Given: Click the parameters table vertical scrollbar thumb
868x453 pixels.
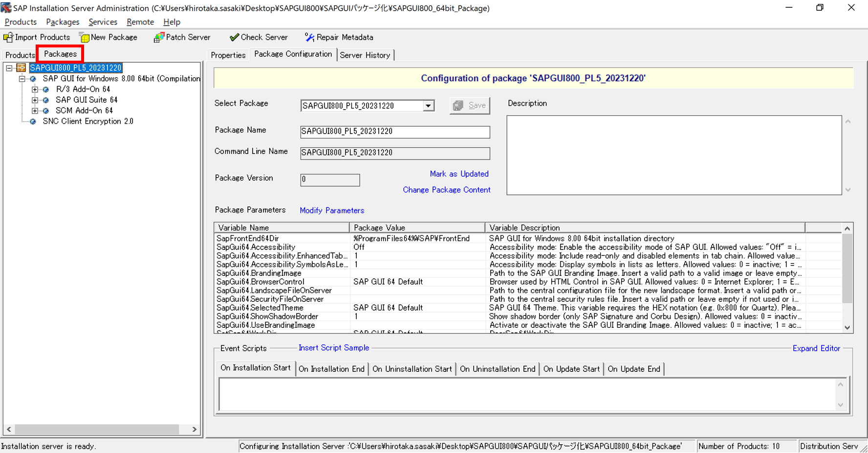Looking at the screenshot, I should [847, 269].
